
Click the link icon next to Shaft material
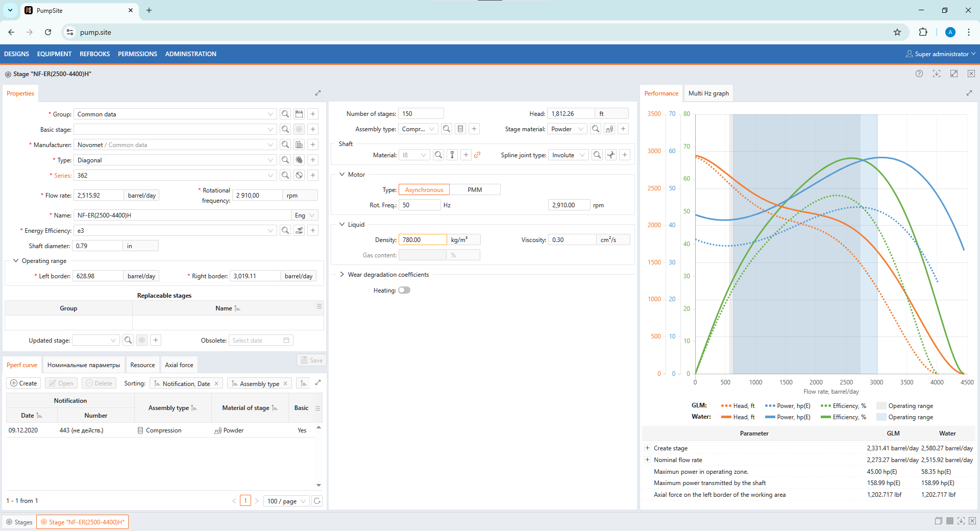point(477,155)
